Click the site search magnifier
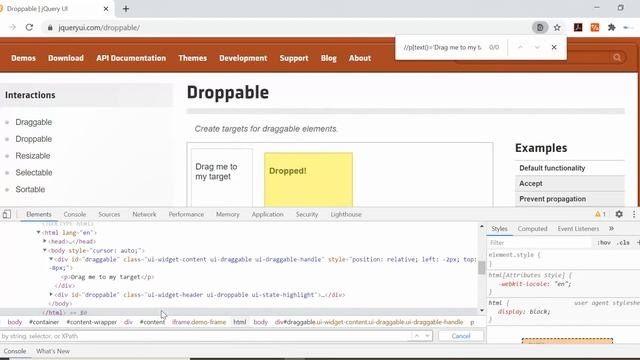 point(617,58)
